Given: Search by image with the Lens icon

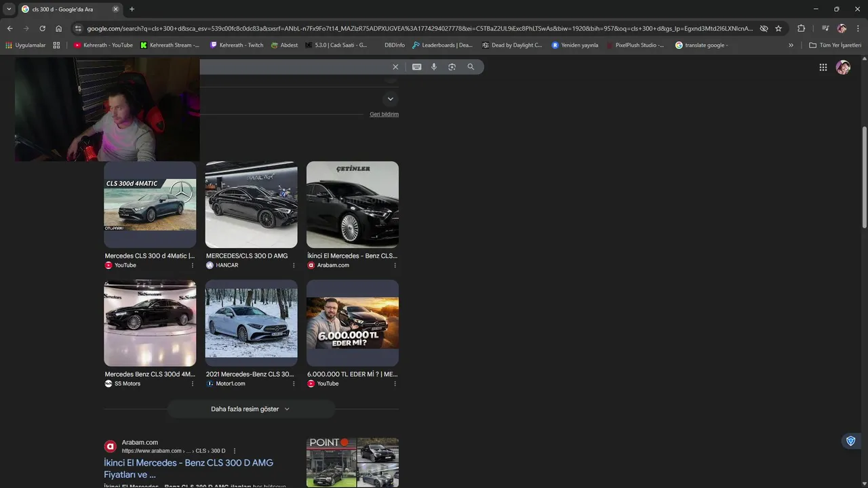Looking at the screenshot, I should (x=452, y=66).
